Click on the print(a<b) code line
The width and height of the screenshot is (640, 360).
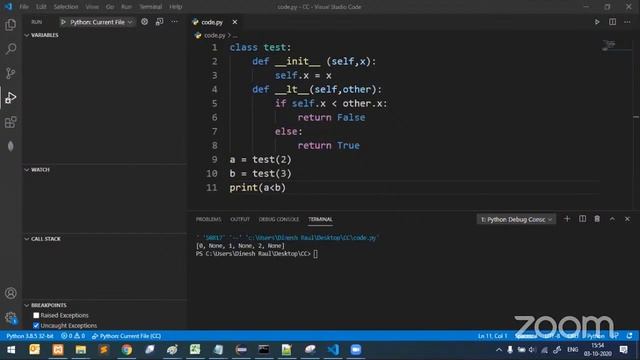[258, 188]
